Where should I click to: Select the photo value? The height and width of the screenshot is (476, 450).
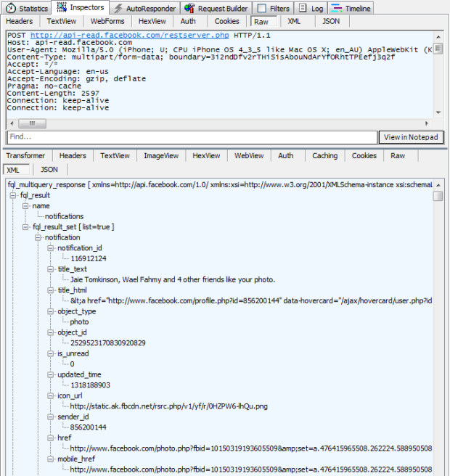point(79,321)
